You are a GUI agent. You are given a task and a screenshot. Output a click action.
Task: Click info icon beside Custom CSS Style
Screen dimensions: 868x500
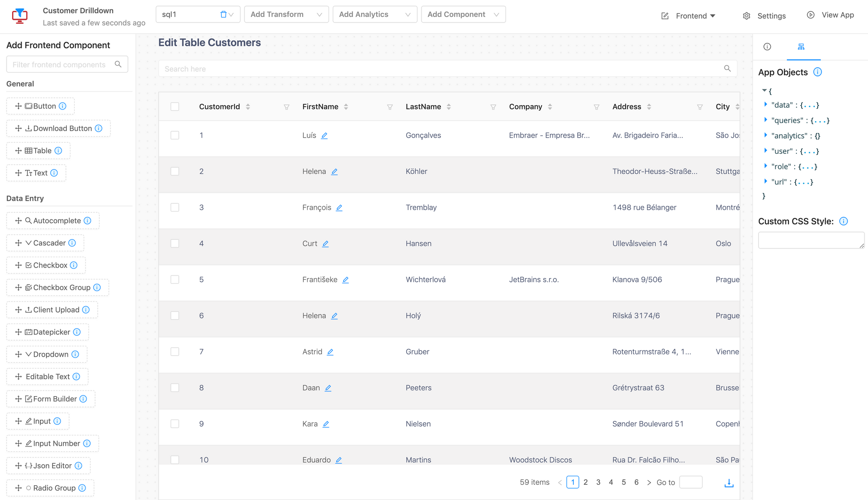click(843, 221)
